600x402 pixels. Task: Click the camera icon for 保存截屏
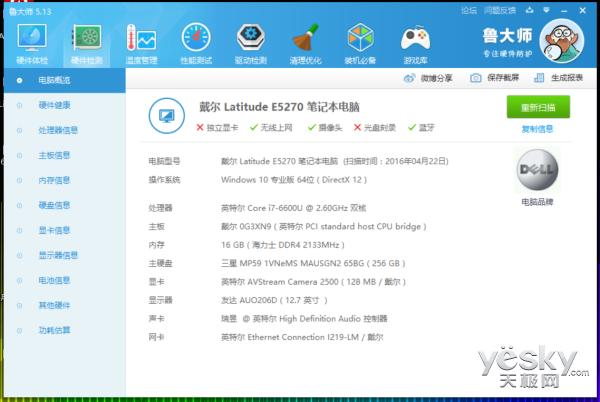(476, 78)
